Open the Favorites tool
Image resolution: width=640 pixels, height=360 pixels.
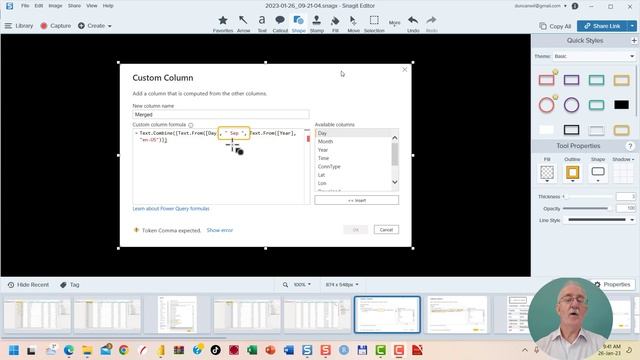223,24
